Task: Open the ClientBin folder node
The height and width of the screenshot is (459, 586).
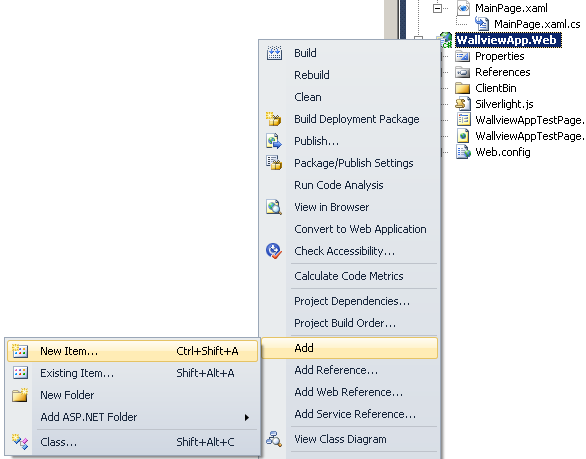Action: (x=496, y=88)
